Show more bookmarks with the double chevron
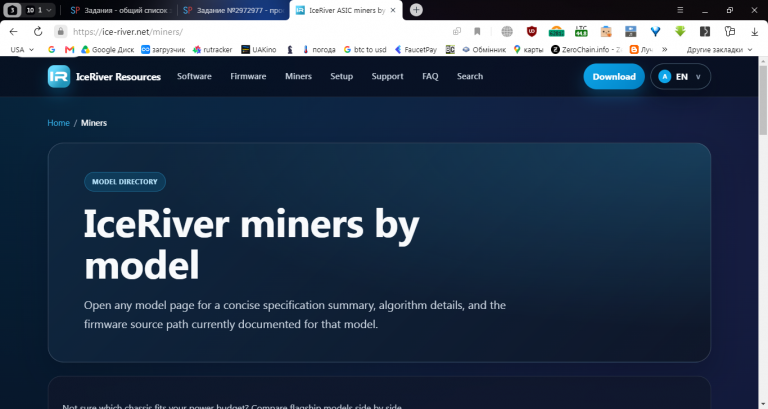Image resolution: width=768 pixels, height=409 pixels. coord(665,49)
